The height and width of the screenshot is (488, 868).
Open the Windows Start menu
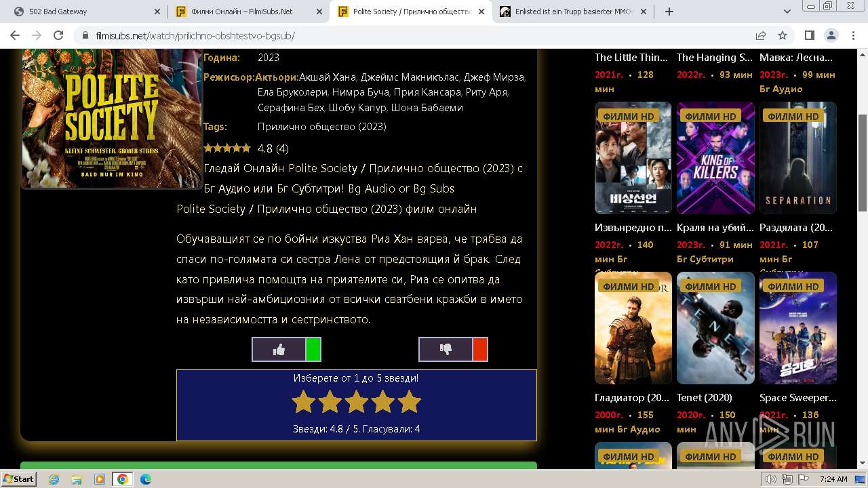[x=19, y=479]
